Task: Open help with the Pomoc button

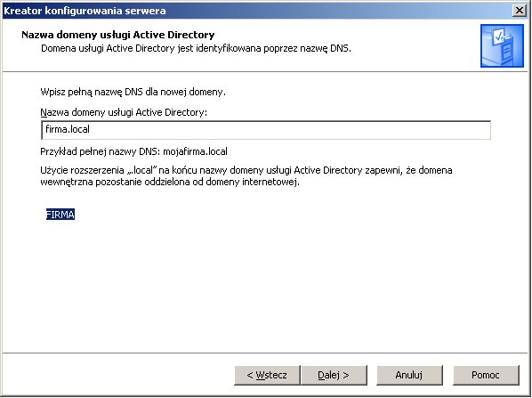Action: 486,375
